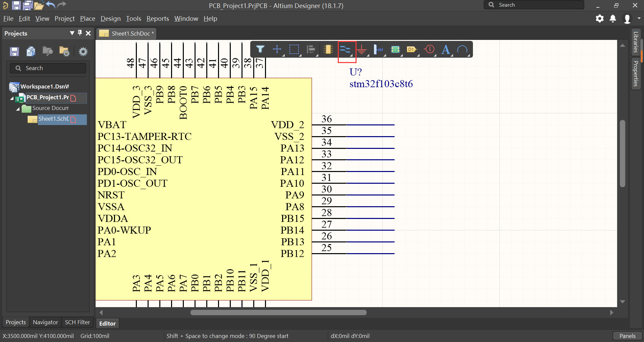This screenshot has width=644, height=342.
Task: Open the Properties side panel
Action: 636,73
